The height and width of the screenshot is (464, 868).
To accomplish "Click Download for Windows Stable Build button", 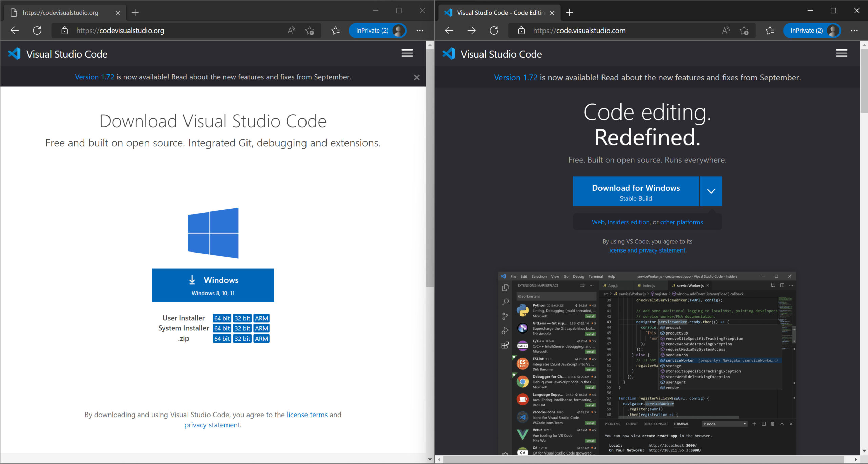I will click(636, 191).
